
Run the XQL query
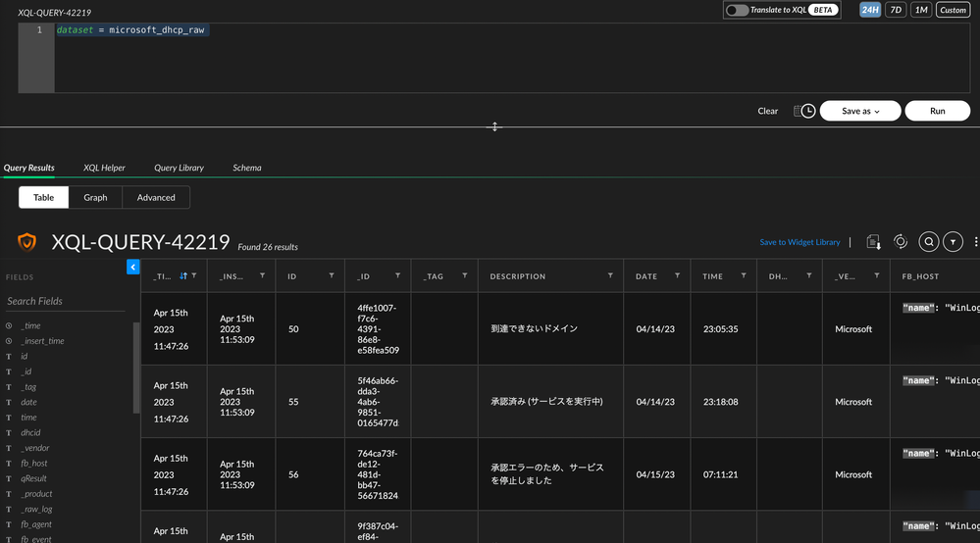pyautogui.click(x=937, y=111)
